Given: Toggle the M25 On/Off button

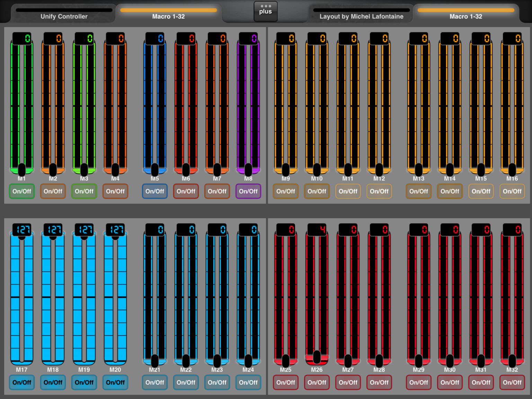Looking at the screenshot, I should [286, 382].
